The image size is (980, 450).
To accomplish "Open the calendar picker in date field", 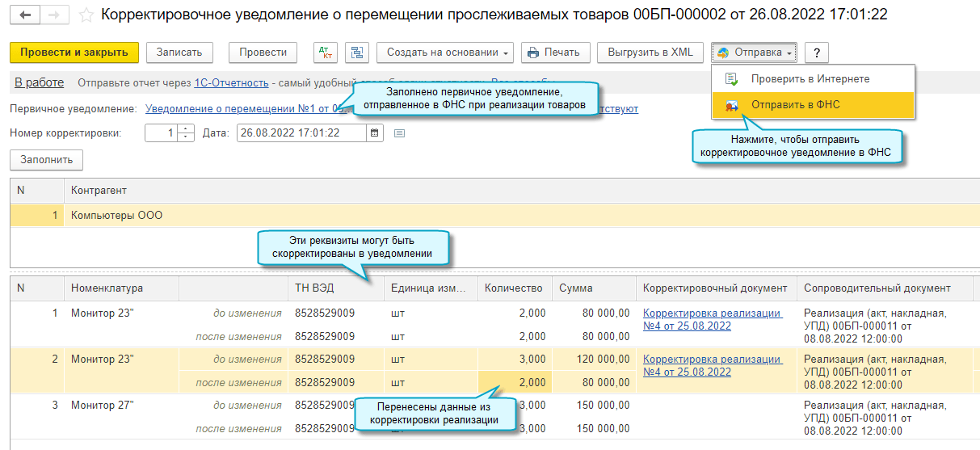I will coord(375,133).
